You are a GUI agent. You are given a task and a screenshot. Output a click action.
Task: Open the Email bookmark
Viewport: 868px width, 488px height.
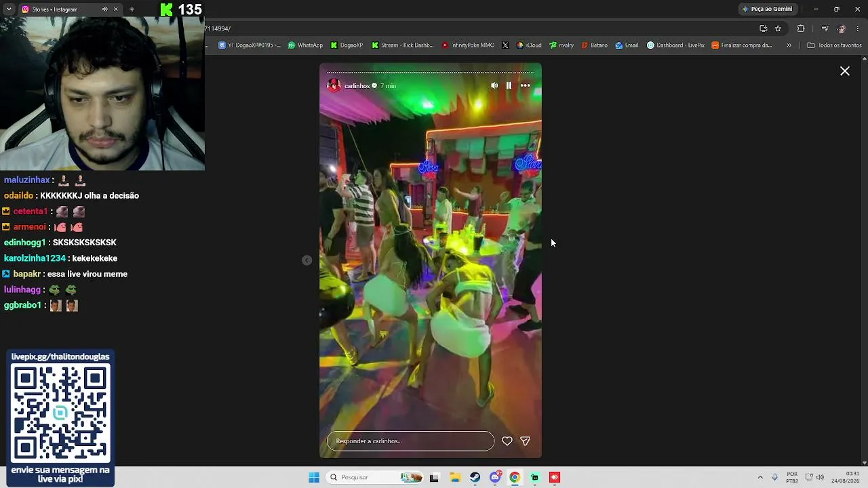coord(627,45)
